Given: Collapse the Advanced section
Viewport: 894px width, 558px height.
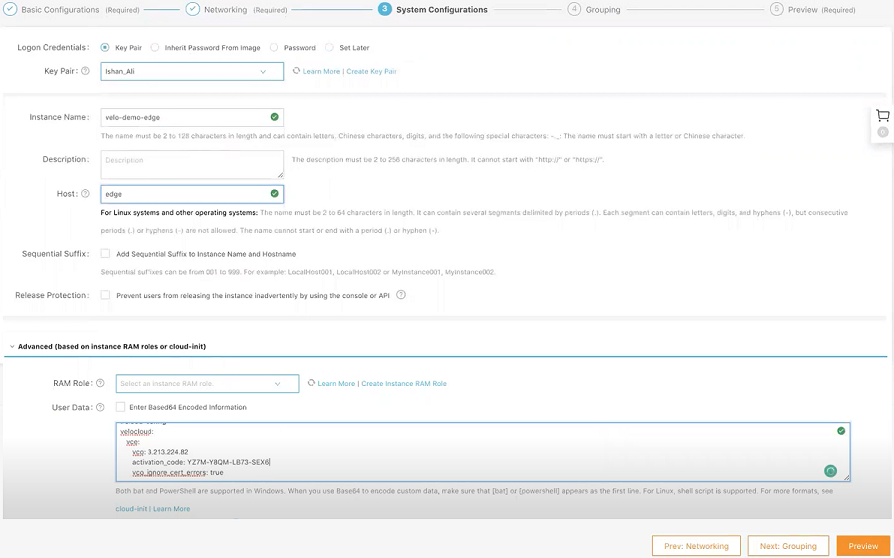Looking at the screenshot, I should pyautogui.click(x=11, y=347).
